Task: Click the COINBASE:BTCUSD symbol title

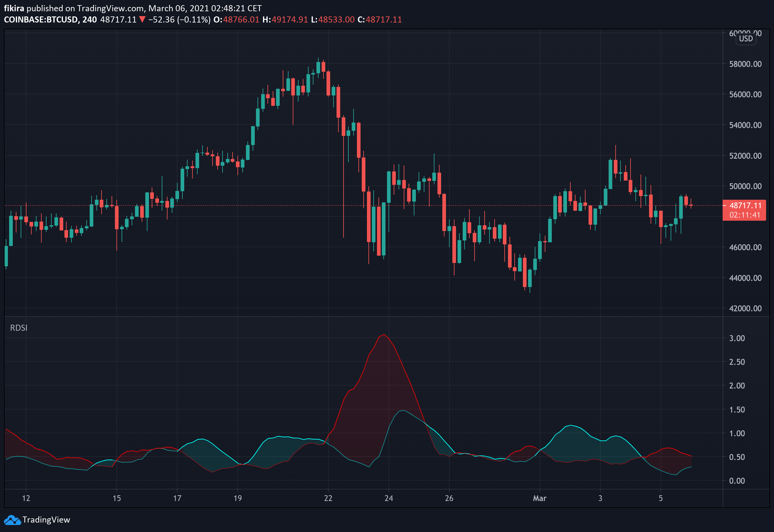Action: point(41,20)
